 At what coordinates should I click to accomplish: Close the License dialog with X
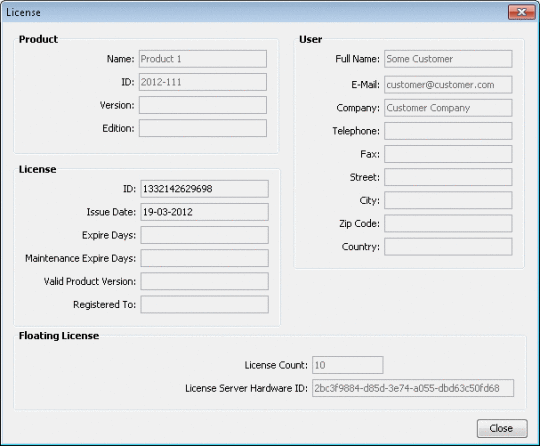(x=521, y=12)
